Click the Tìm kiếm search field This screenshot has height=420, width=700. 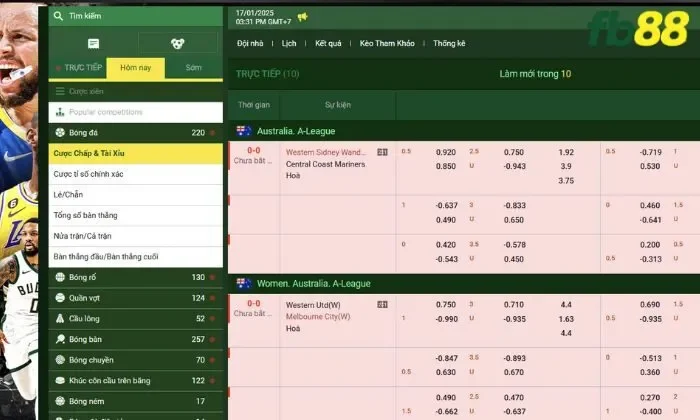point(140,17)
